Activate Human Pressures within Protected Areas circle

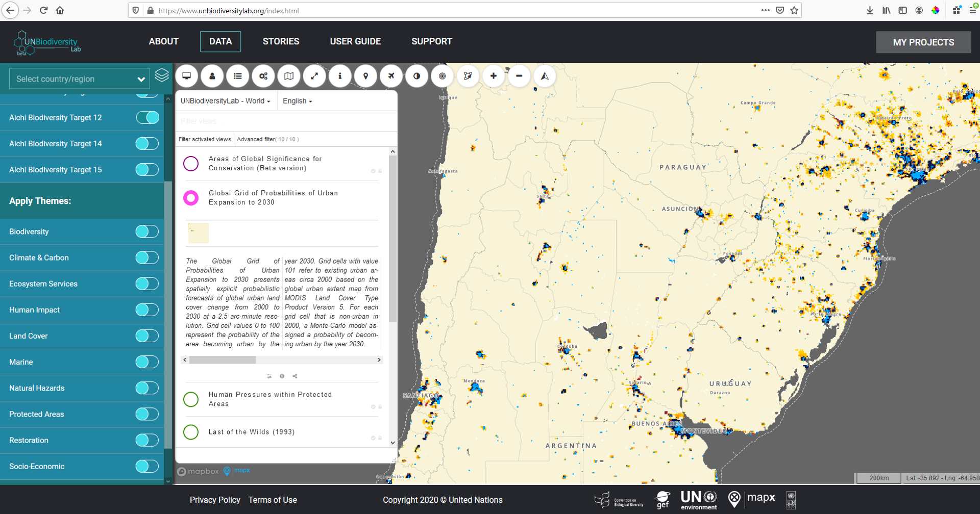[x=191, y=399]
